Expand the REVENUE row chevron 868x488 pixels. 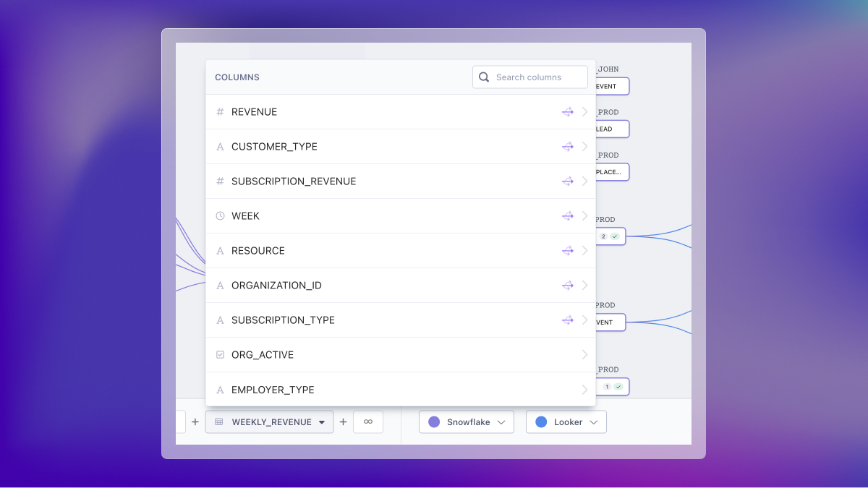[x=584, y=111]
